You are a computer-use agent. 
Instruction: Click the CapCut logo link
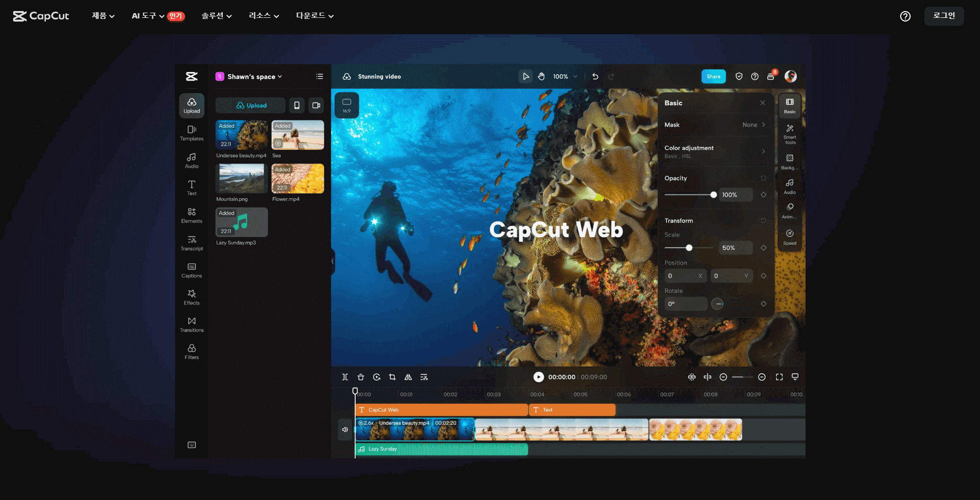click(41, 16)
